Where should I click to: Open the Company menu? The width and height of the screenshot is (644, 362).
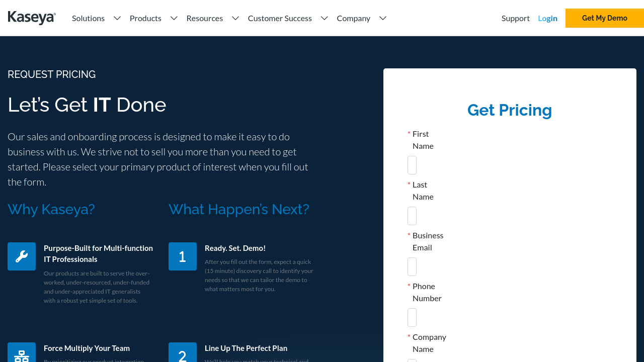click(353, 18)
